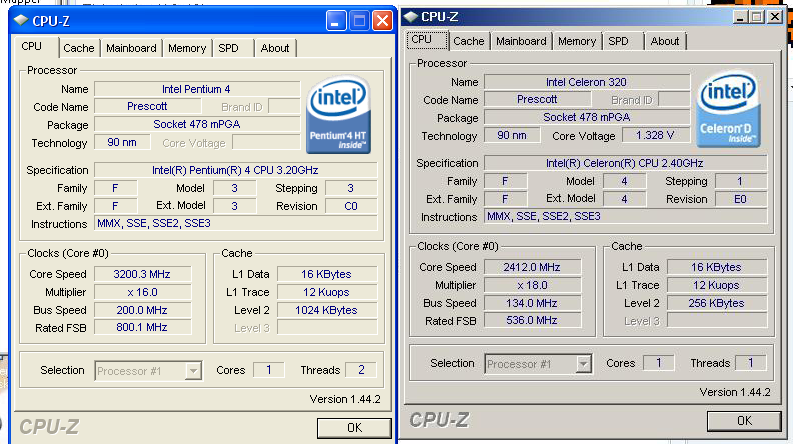This screenshot has width=793, height=448.
Task: Click the multiplier value x 16.0
Action: click(x=143, y=292)
